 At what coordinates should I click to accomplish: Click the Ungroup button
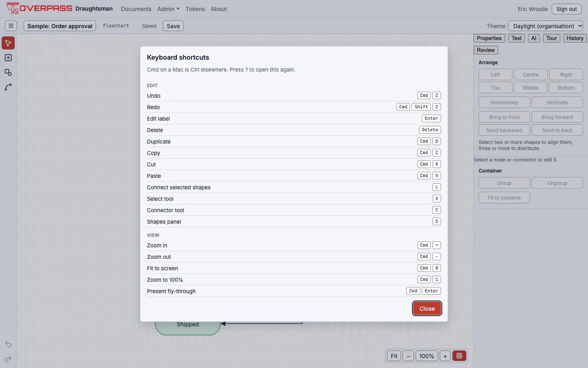(557, 183)
